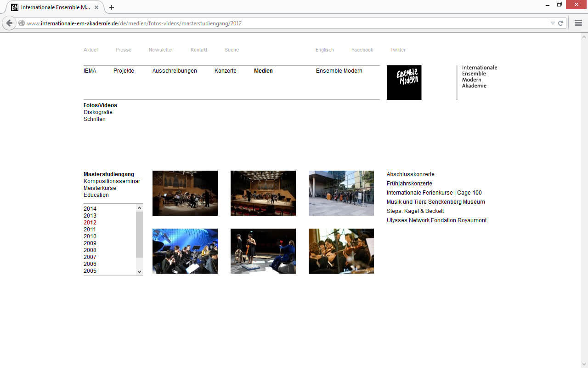Choose year 2007 in the list

[90, 257]
